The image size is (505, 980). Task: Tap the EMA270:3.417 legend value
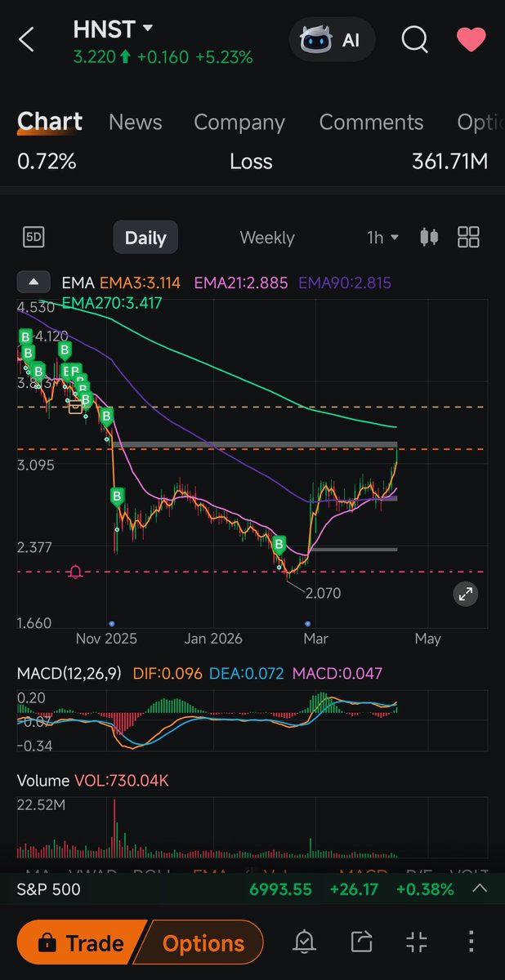click(x=112, y=303)
